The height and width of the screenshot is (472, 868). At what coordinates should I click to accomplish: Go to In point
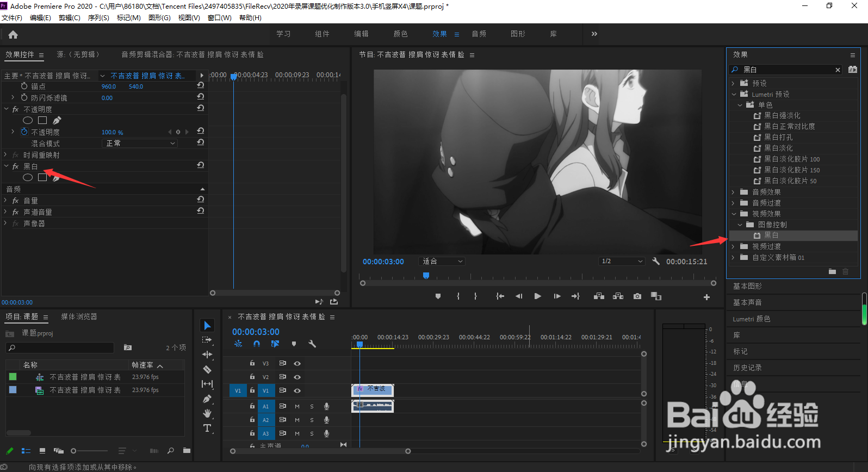click(500, 296)
